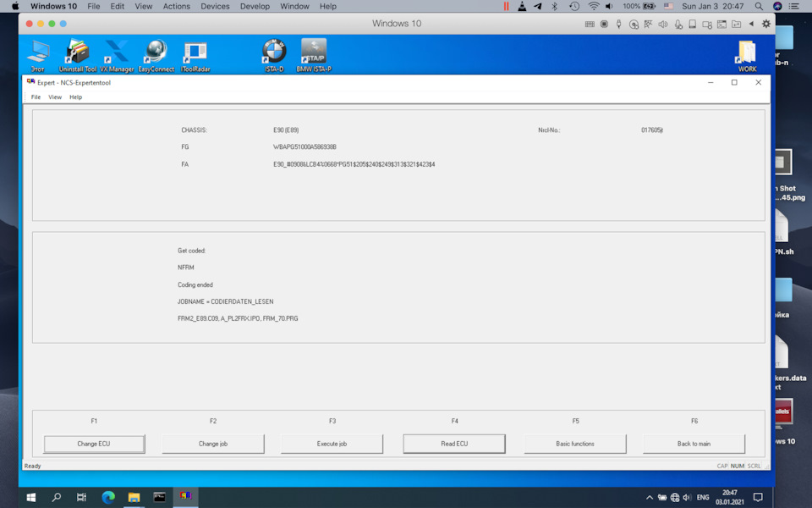Image resolution: width=812 pixels, height=508 pixels.
Task: Click the Parallels pause icon in the macOS menu bar
Action: pyautogui.click(x=506, y=6)
